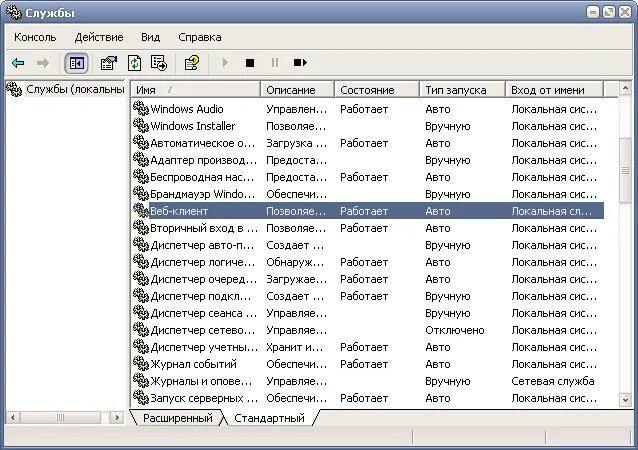Click the tree pane scroll right arrow
Image resolution: width=638 pixels, height=450 pixels.
click(x=117, y=417)
